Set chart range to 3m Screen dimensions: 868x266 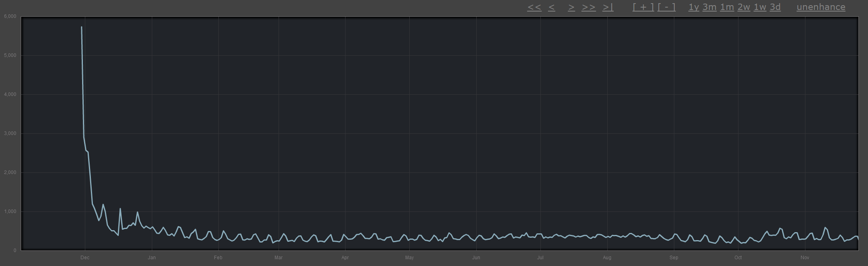[709, 7]
